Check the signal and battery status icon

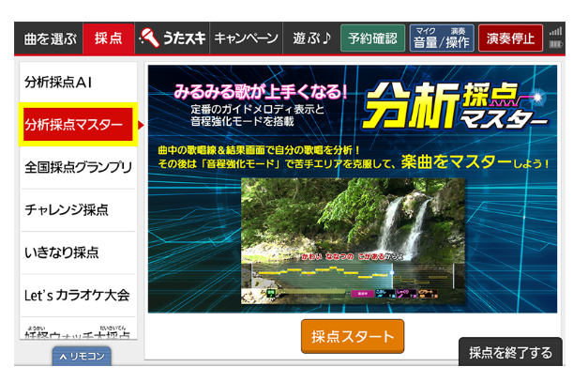(556, 38)
